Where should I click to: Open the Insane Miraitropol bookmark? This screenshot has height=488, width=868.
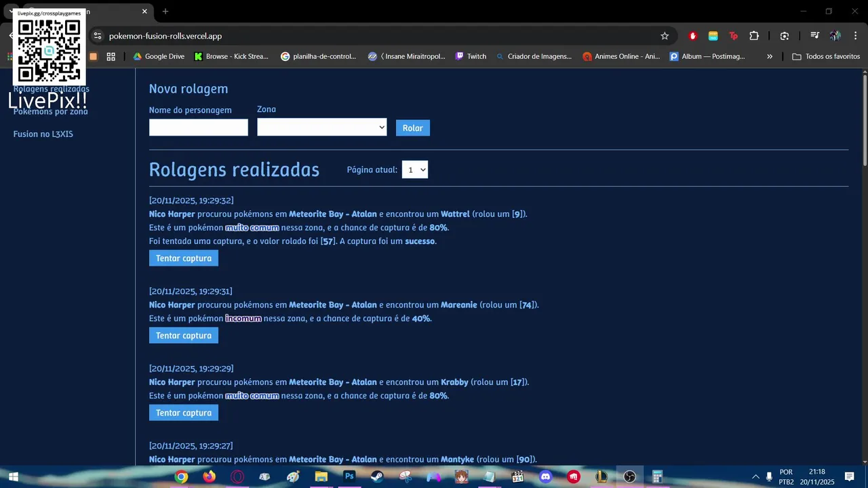coord(406,56)
